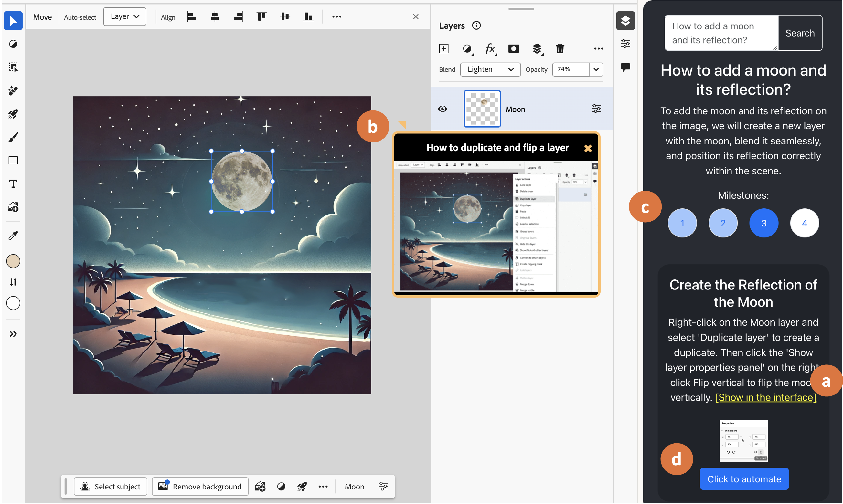
Task: Select the Moon layer thumbnail
Action: (x=482, y=109)
